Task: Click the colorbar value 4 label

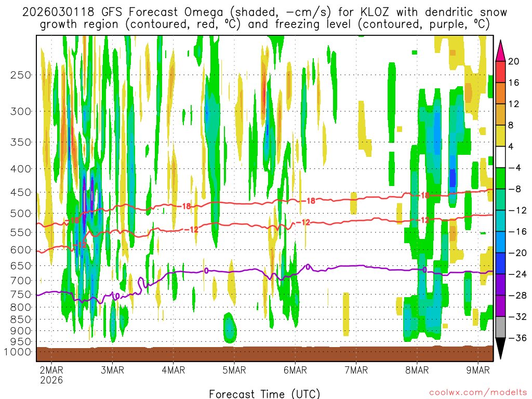Action: coord(511,147)
